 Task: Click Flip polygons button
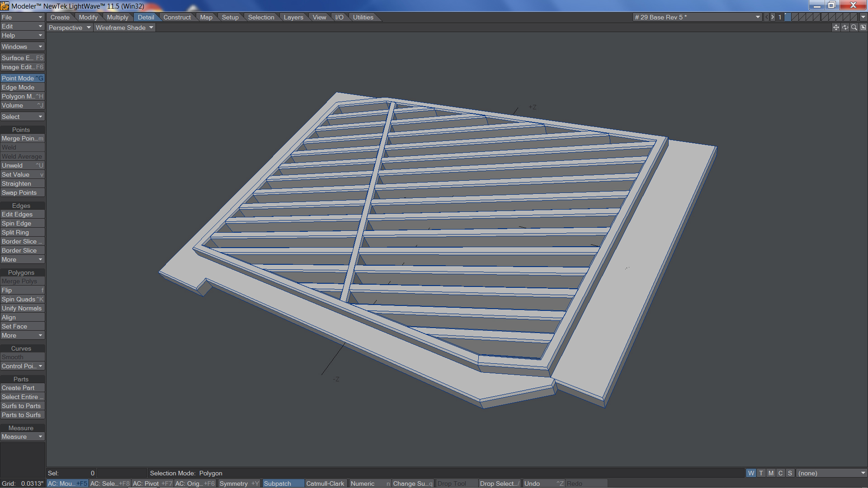(x=22, y=290)
